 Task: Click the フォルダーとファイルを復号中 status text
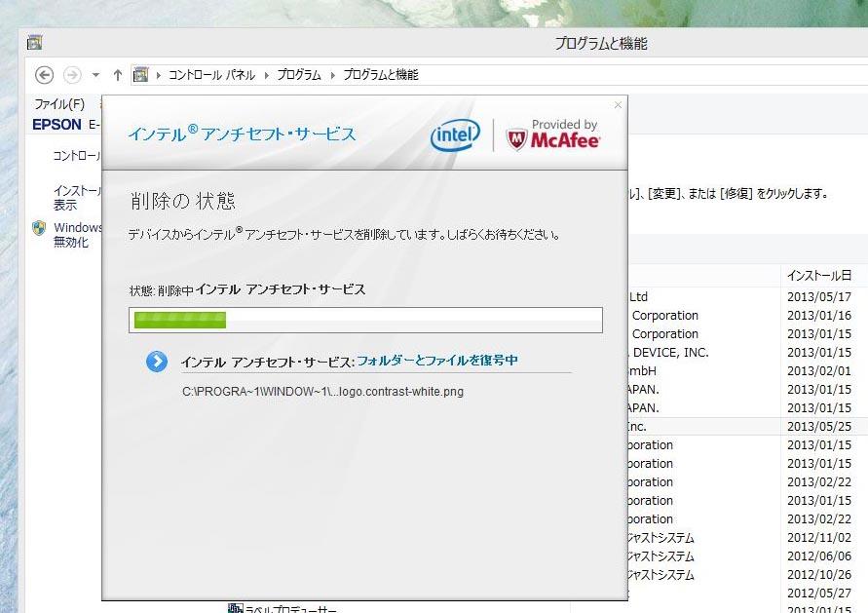click(x=437, y=361)
